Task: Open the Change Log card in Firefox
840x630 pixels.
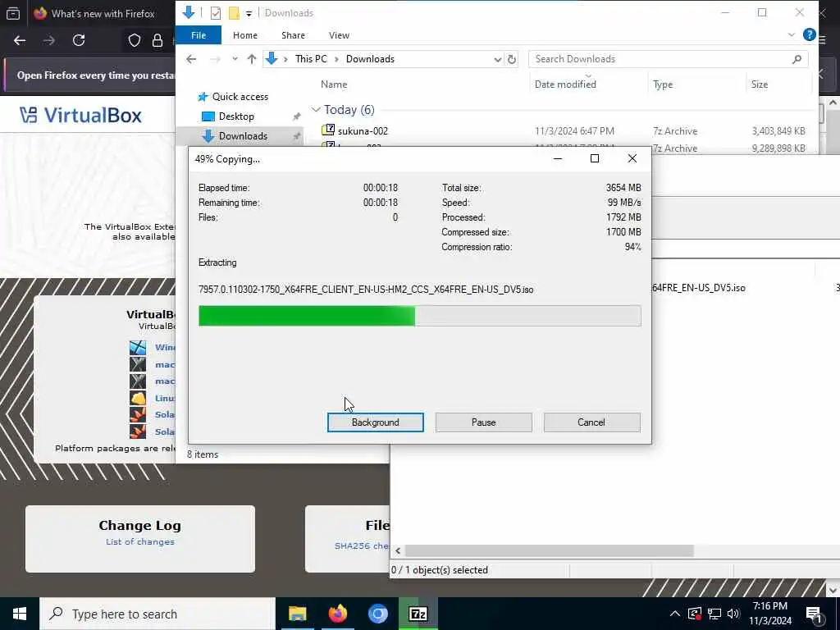Action: pos(139,538)
